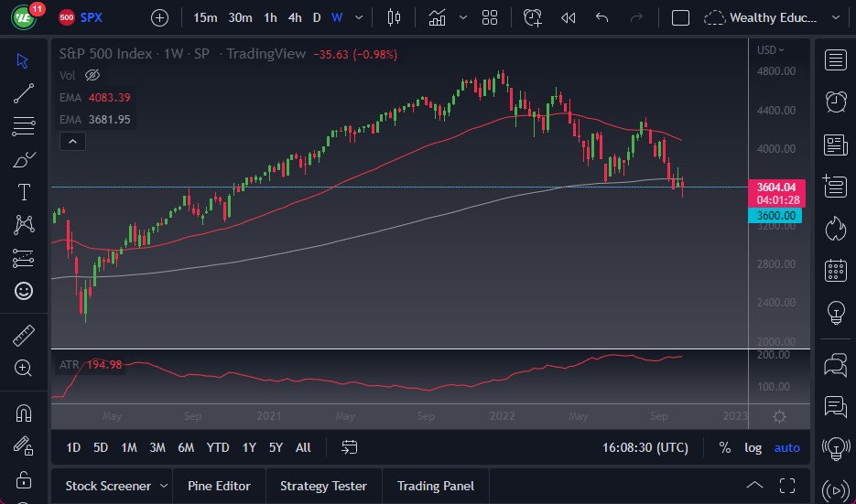This screenshot has height=504, width=856.
Task: Open the alerts panel icon
Action: pos(835,102)
